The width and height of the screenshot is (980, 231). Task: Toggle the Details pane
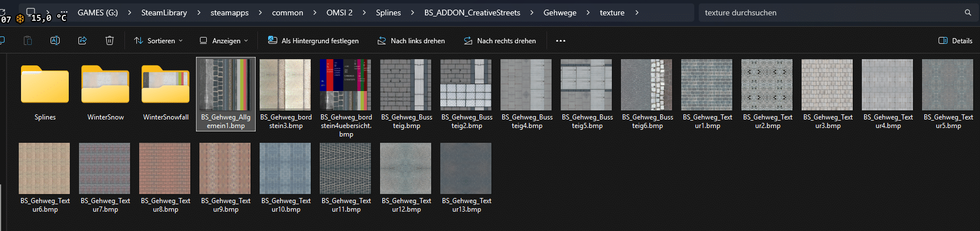pyautogui.click(x=956, y=41)
